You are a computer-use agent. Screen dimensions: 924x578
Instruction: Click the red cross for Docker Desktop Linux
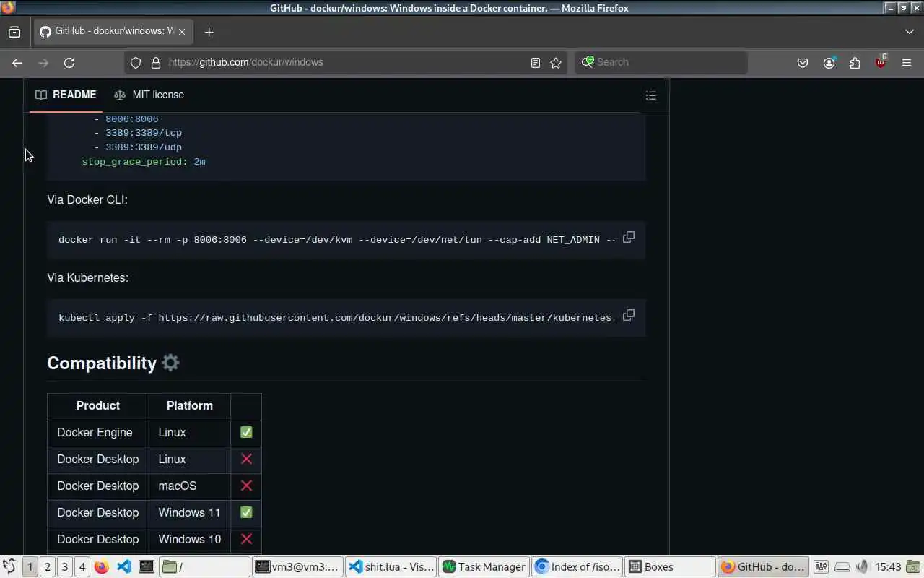pyautogui.click(x=246, y=459)
